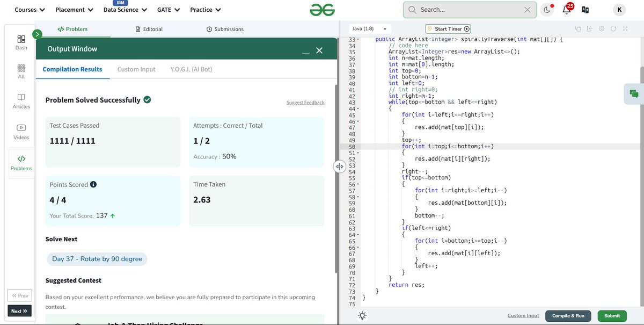The width and height of the screenshot is (644, 325).
Task: Click the lightbulb hint icon
Action: (362, 316)
